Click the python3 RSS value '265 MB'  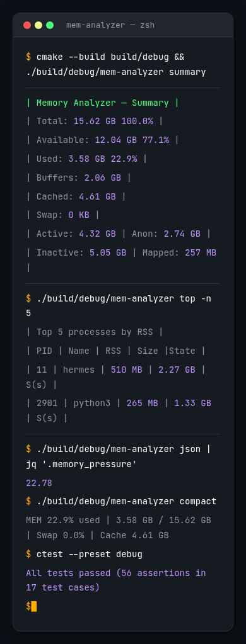point(142,404)
